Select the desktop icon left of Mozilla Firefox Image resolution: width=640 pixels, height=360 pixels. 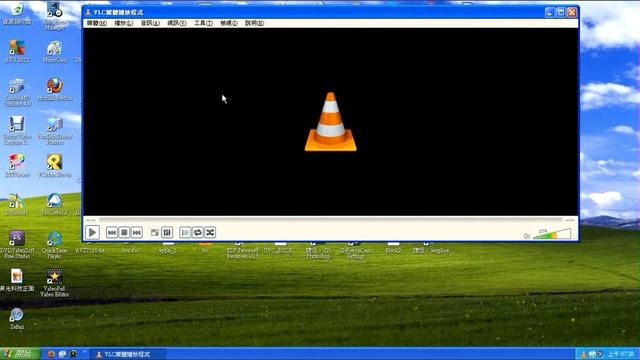pyautogui.click(x=17, y=92)
